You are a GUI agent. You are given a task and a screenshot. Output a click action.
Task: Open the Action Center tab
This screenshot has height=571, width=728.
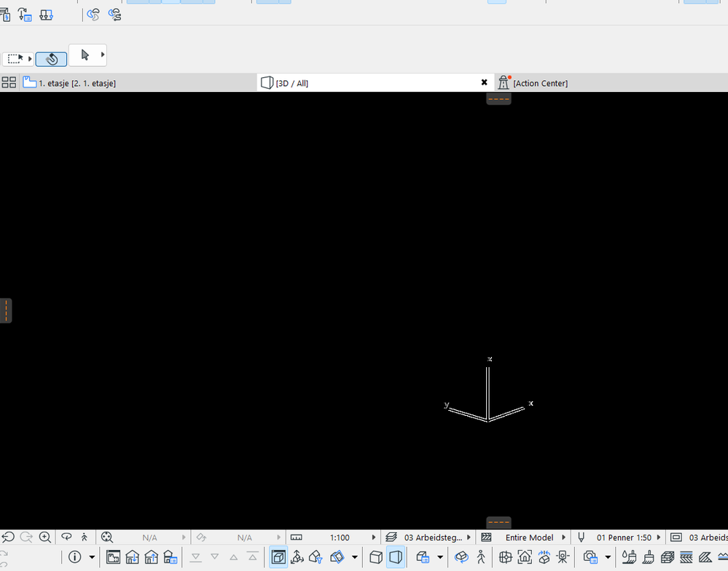pyautogui.click(x=541, y=82)
